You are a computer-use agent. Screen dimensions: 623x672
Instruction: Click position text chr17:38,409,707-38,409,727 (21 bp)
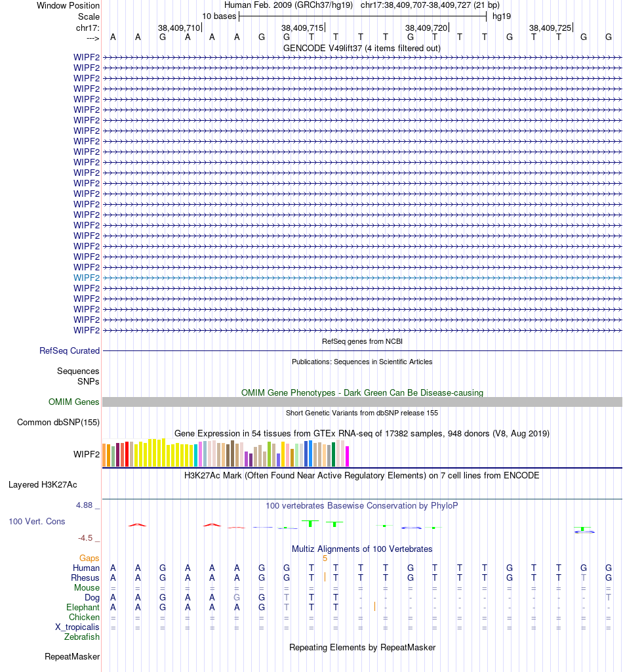pyautogui.click(x=430, y=5)
